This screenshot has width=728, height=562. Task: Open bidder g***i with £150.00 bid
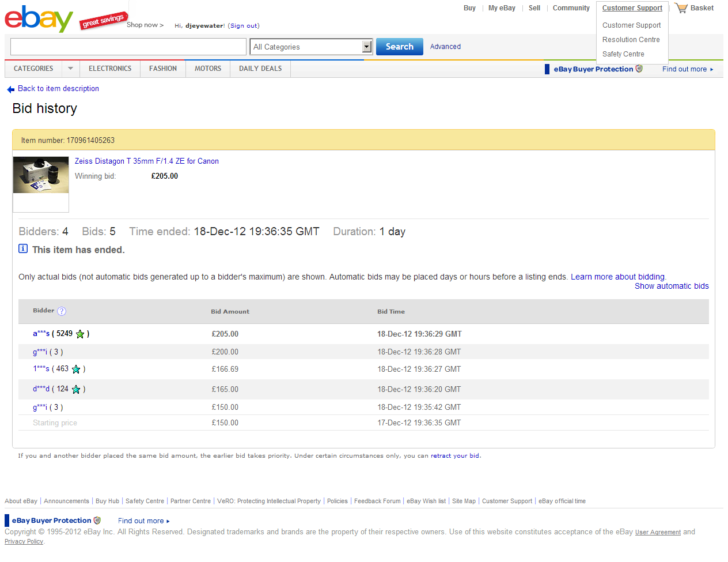pyautogui.click(x=40, y=408)
